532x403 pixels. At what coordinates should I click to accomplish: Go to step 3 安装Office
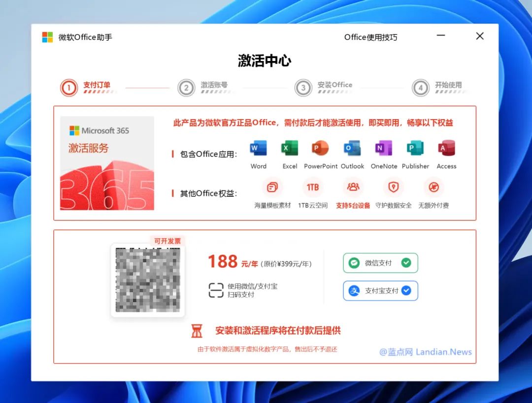pos(324,88)
